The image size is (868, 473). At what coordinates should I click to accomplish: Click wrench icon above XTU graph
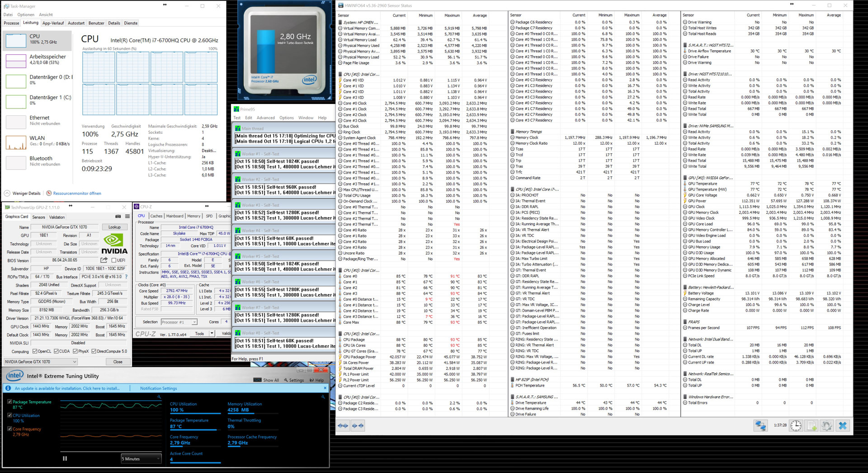(159, 397)
